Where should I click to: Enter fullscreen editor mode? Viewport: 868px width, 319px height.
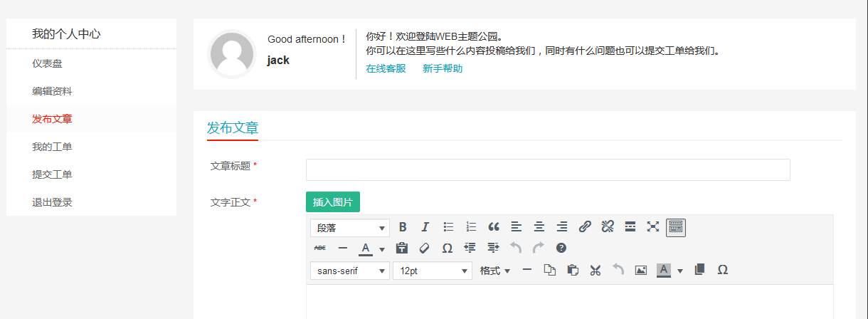(653, 227)
